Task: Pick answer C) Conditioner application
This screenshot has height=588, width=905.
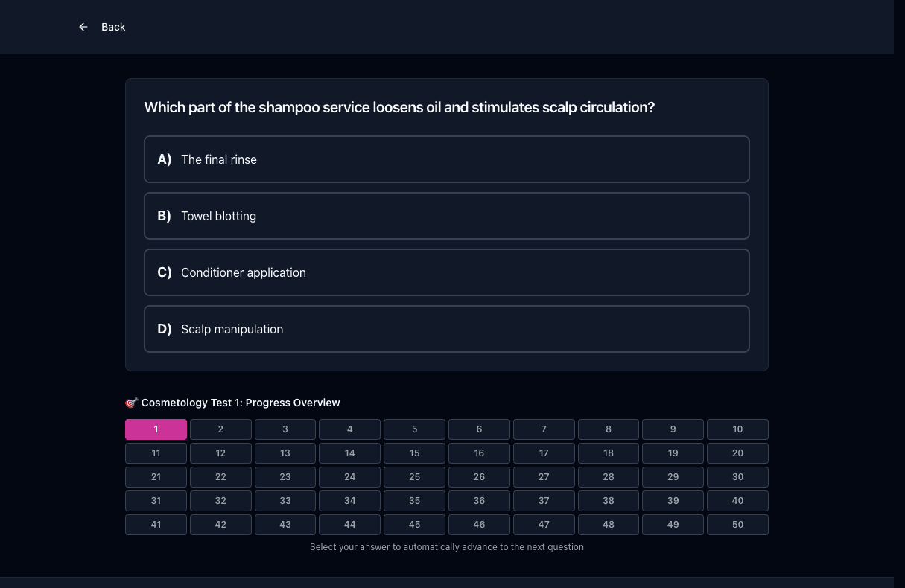Action: (x=447, y=272)
